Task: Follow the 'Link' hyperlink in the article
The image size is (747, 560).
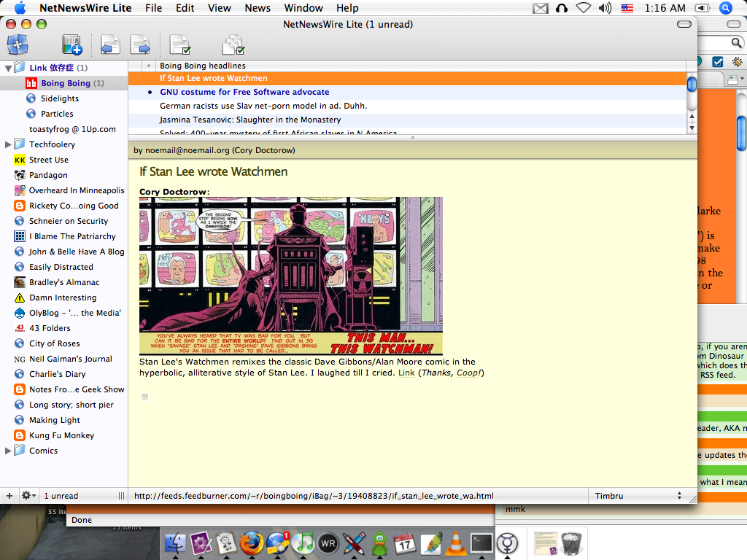Action: [406, 373]
